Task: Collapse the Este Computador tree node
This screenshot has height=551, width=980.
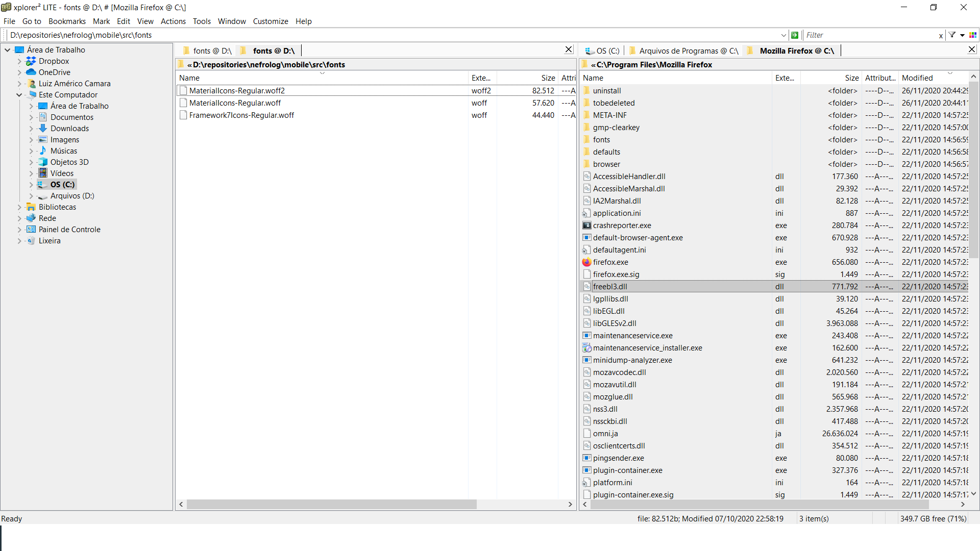Action: 19,95
